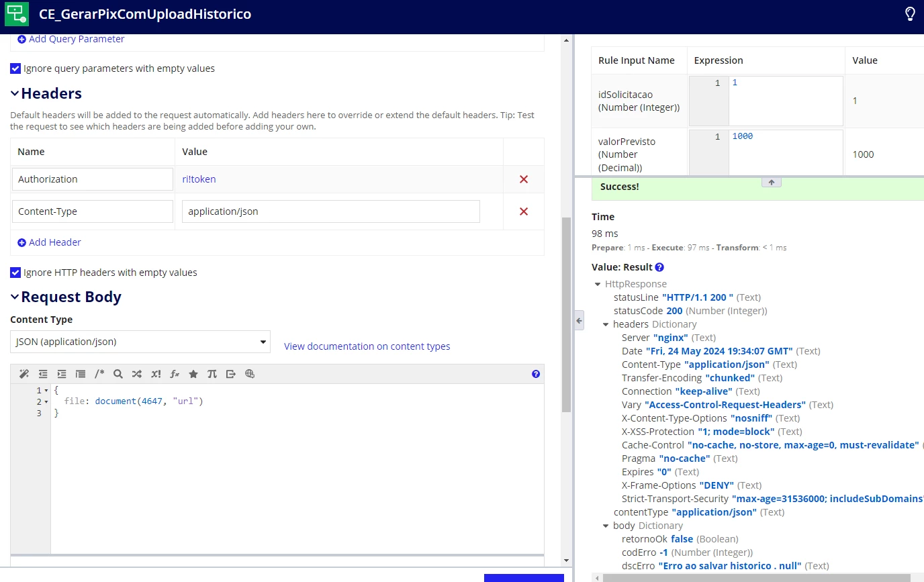Toggle Ignore HTTP headers with empty values
The image size is (924, 582).
click(15, 273)
